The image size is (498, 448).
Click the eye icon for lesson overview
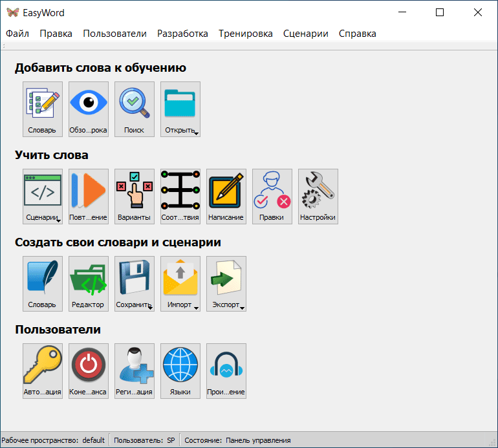(x=89, y=109)
